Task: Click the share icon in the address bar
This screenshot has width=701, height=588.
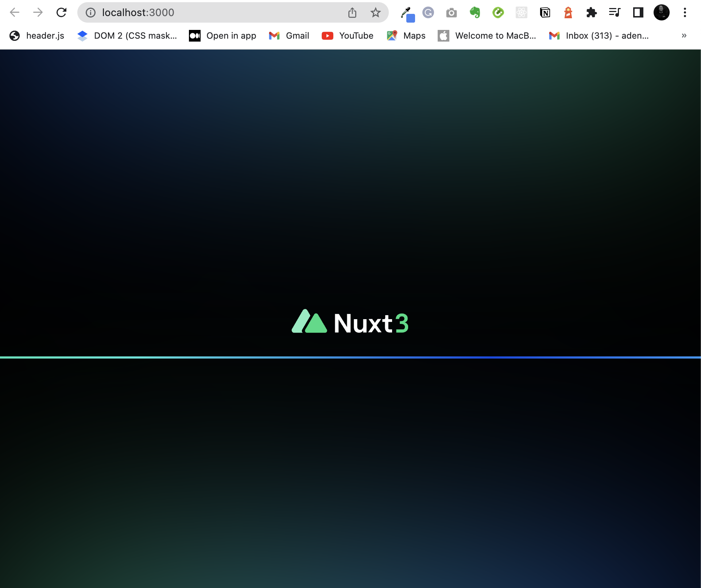Action: 352,12
